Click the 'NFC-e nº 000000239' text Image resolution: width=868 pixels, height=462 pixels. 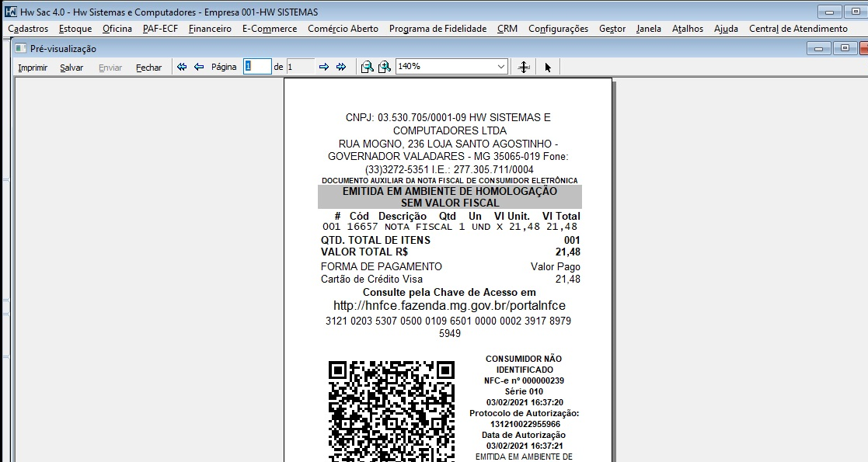pyautogui.click(x=525, y=380)
